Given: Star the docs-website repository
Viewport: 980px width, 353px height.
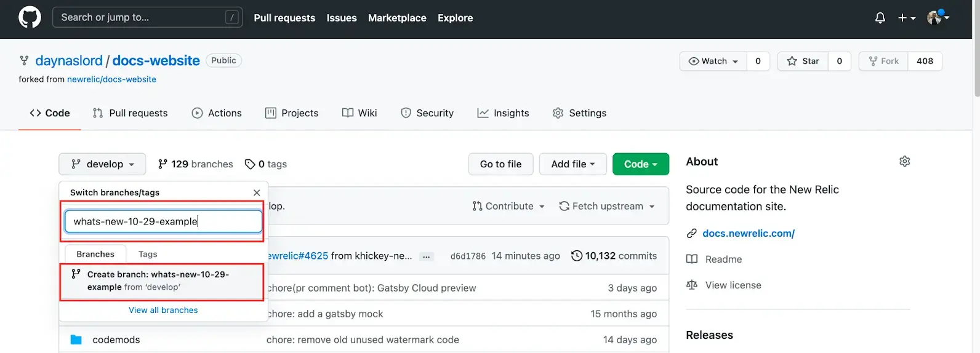Looking at the screenshot, I should coord(803,61).
